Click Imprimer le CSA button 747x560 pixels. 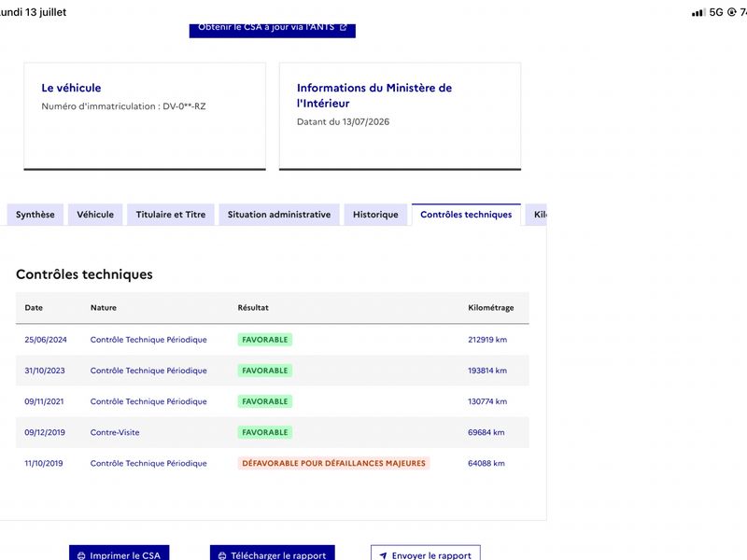click(120, 553)
